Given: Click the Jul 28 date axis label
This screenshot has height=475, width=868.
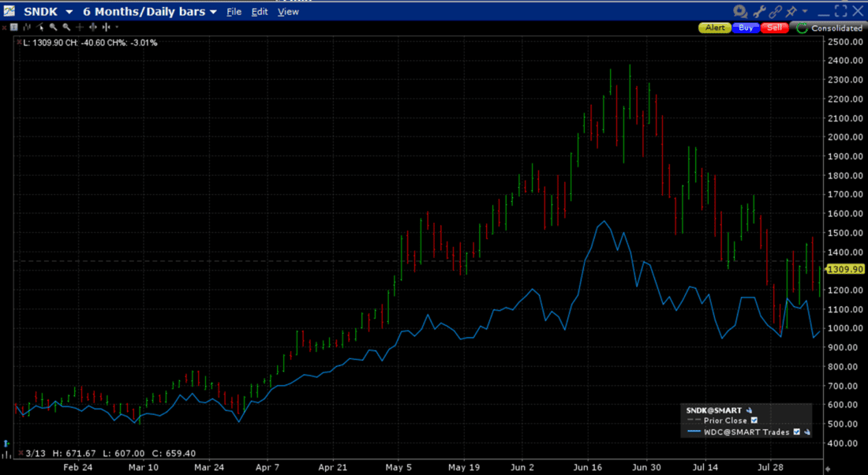Looking at the screenshot, I should coord(770,467).
